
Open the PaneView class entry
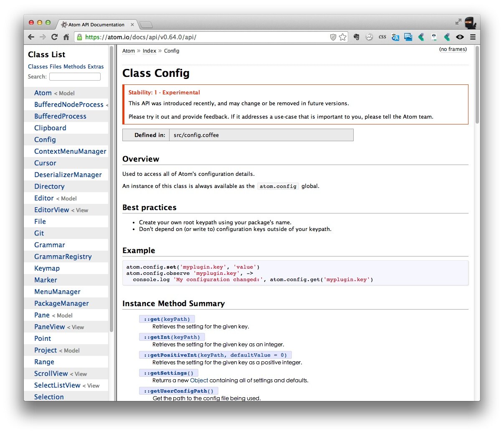click(50, 327)
